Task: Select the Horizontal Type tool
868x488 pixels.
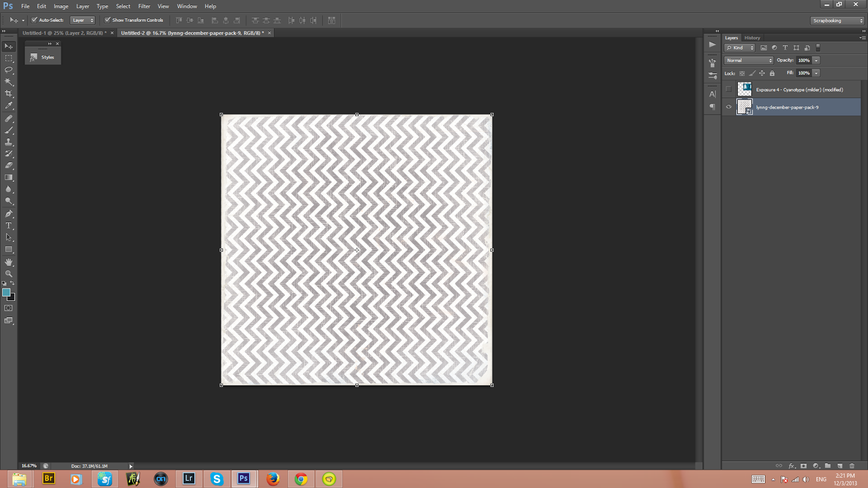Action: 9,226
